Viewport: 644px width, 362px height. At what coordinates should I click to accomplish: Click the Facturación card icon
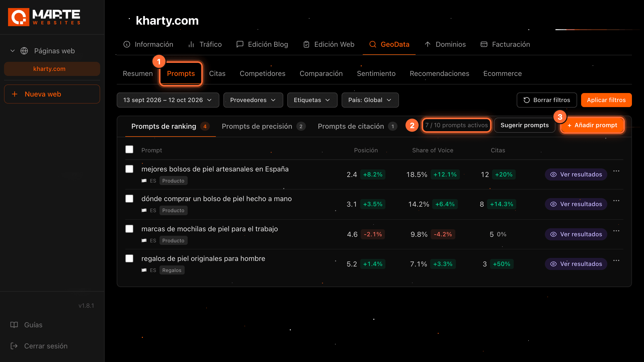coord(484,44)
